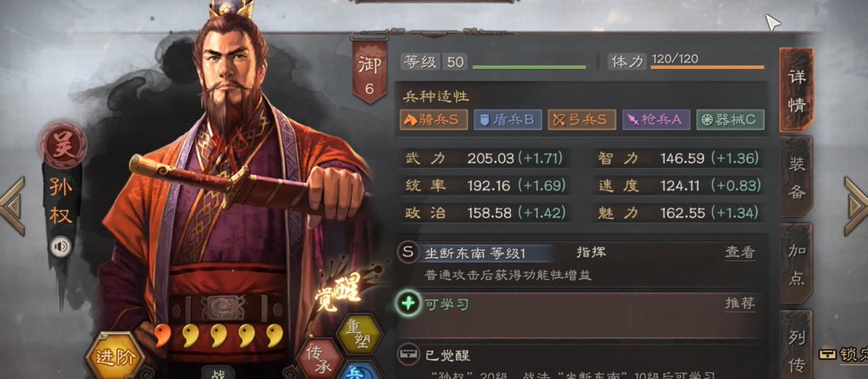
Task: Go to next general with right arrow
Action: [856, 206]
